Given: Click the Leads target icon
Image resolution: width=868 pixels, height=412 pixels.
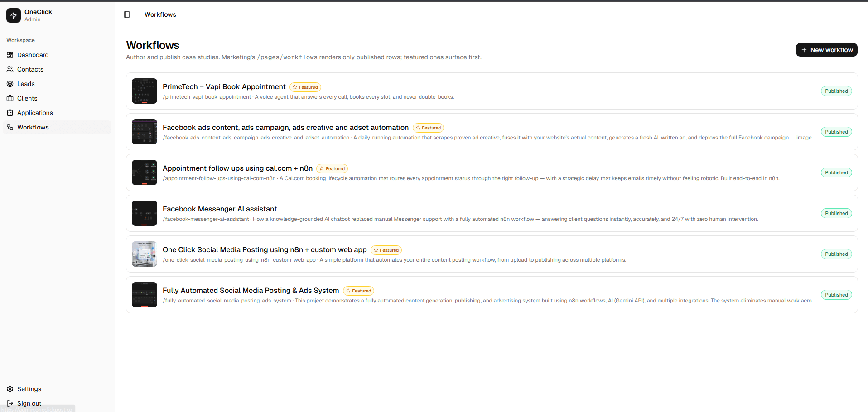Looking at the screenshot, I should pyautogui.click(x=10, y=84).
